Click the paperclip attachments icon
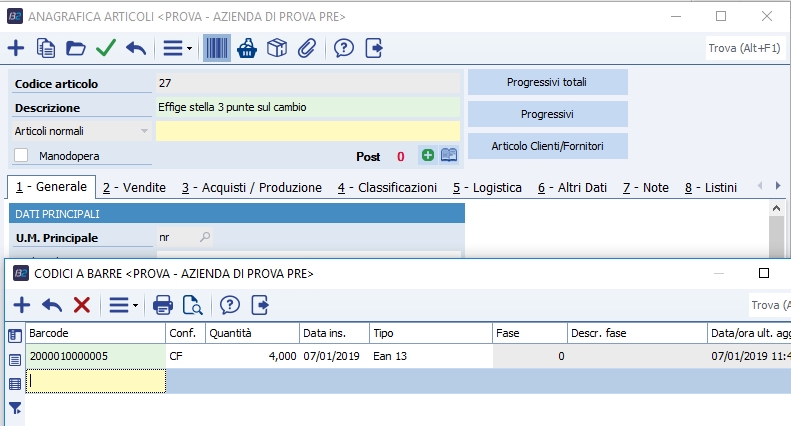The width and height of the screenshot is (791, 426). (307, 48)
